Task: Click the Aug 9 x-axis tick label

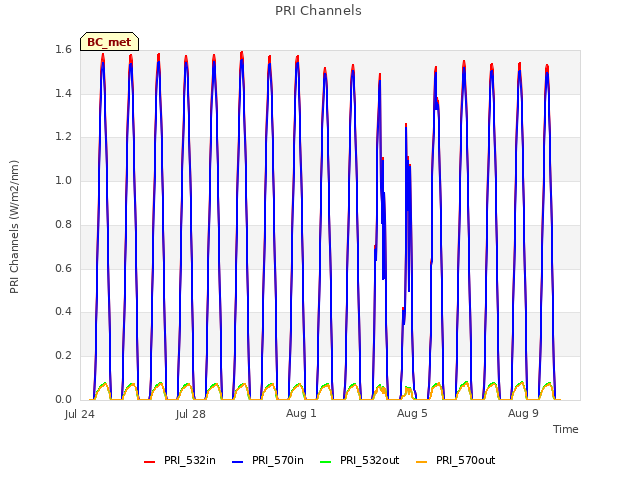Action: (x=523, y=413)
